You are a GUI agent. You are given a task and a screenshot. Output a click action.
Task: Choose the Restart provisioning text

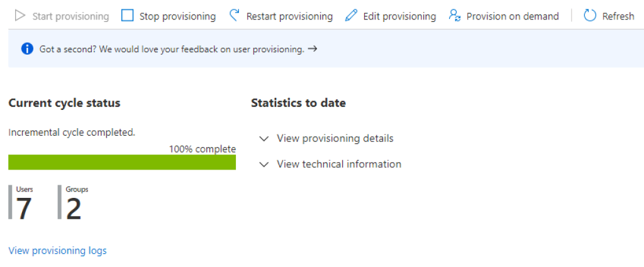(289, 16)
